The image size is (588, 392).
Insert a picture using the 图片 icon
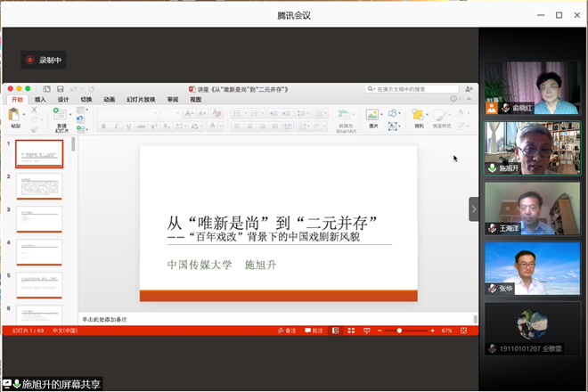(373, 116)
